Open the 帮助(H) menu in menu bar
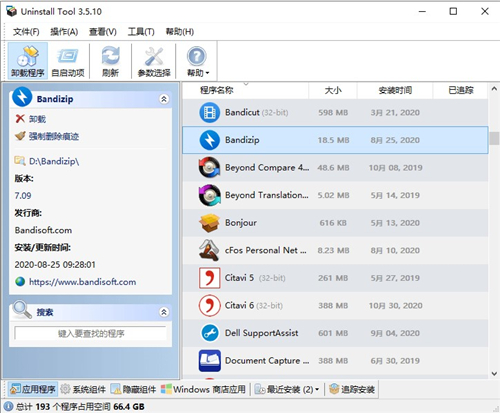The width and height of the screenshot is (500, 413). point(180,32)
